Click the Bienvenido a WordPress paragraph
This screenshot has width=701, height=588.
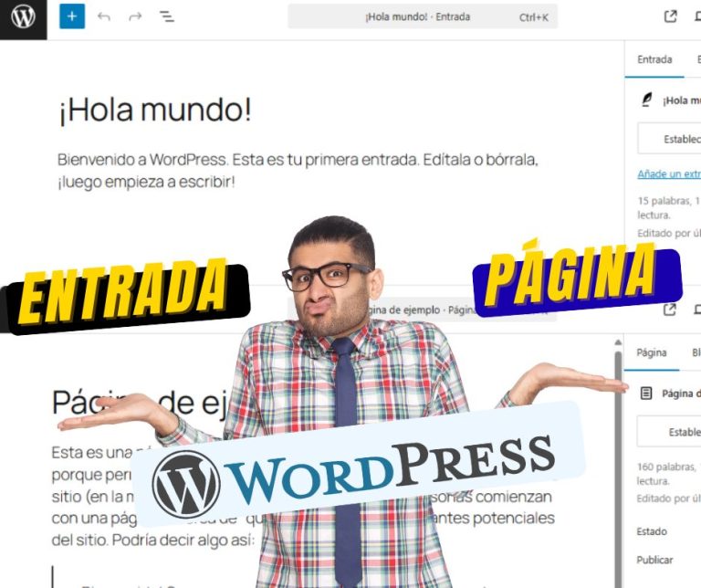pos(298,171)
